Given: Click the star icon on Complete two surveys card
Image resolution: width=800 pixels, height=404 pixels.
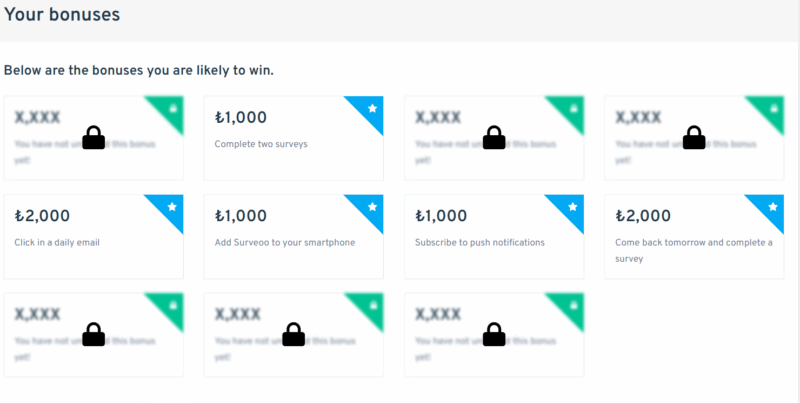Looking at the screenshot, I should (x=372, y=108).
